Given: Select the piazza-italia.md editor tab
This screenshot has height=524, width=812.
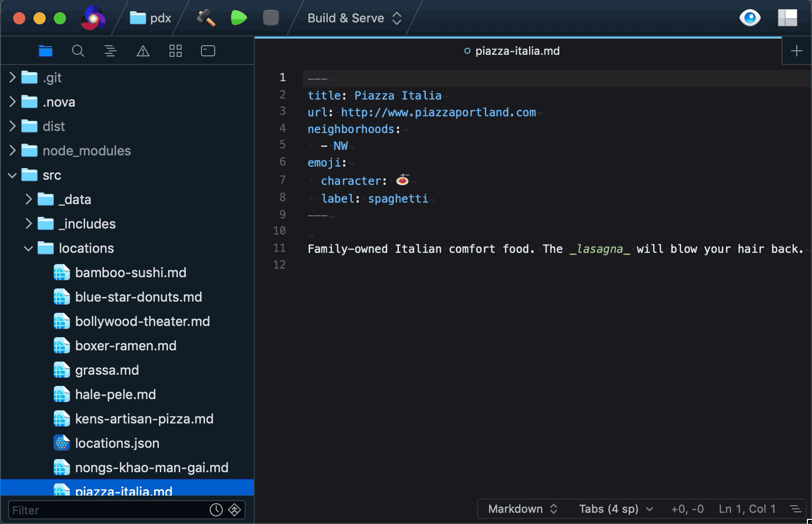Looking at the screenshot, I should pos(518,51).
